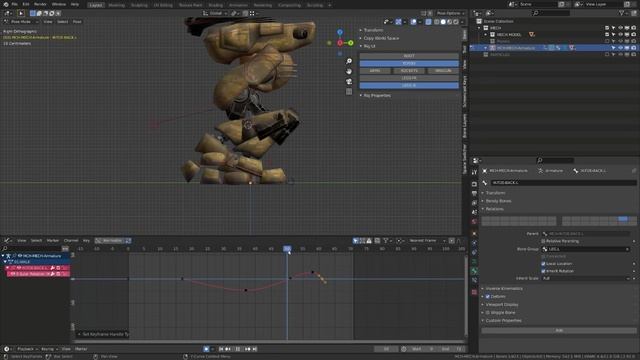Open the Inherit Scale dropdown
This screenshot has height=360, width=640.
click(x=585, y=278)
